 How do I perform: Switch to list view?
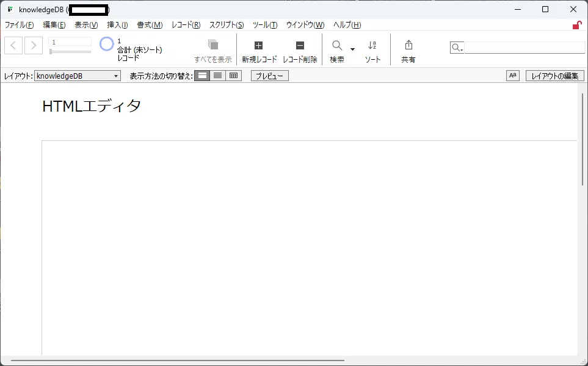coord(218,76)
